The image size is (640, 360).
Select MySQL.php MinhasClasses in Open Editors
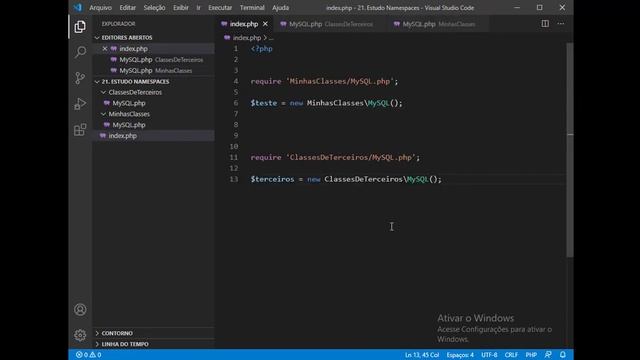(153, 71)
